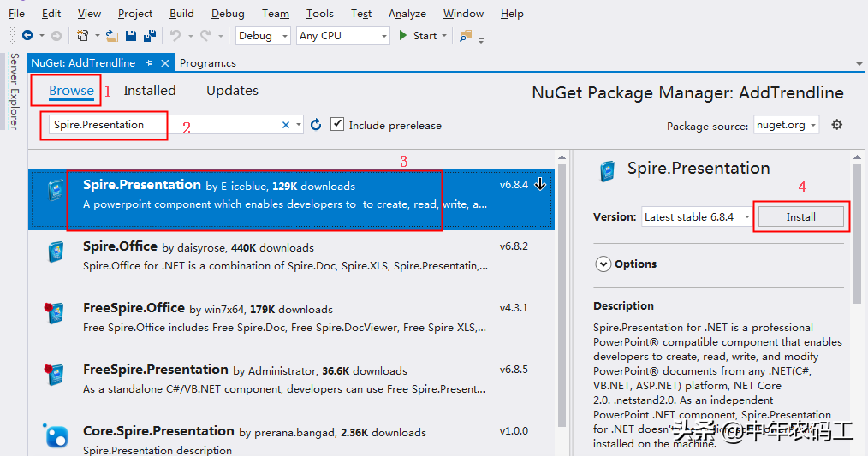Select the Updates tab
This screenshot has width=868, height=456.
tap(232, 90)
